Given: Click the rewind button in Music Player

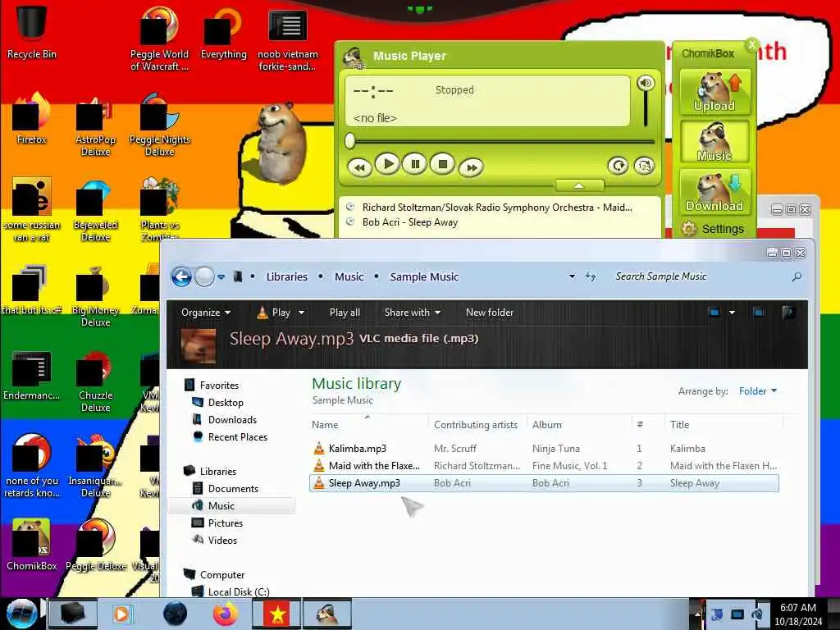Looking at the screenshot, I should [x=359, y=167].
